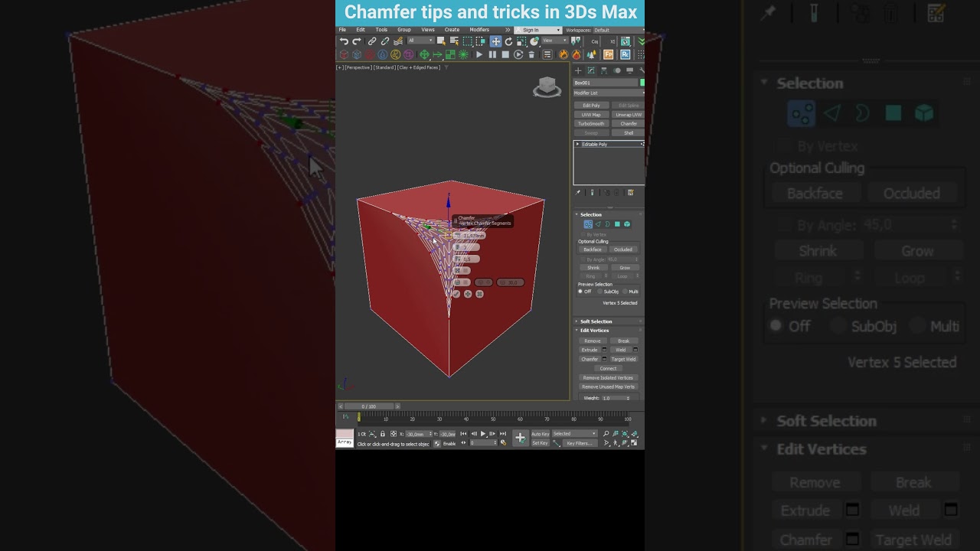
Task: Click the Configure Modifier Sets icon
Action: (x=631, y=192)
